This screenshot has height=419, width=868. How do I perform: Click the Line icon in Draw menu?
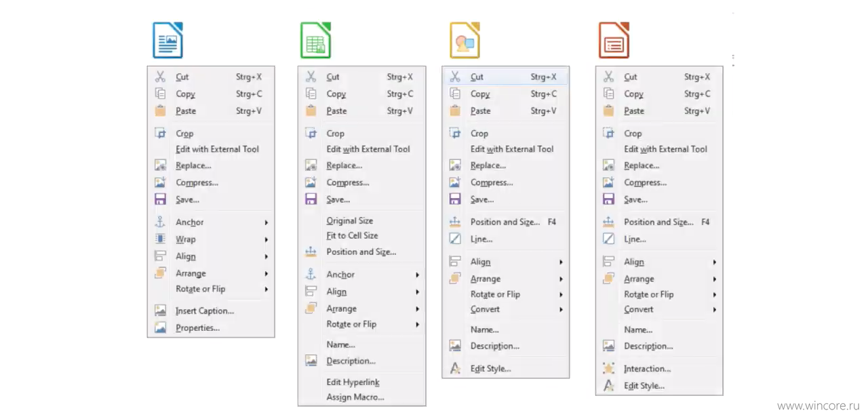click(x=455, y=239)
